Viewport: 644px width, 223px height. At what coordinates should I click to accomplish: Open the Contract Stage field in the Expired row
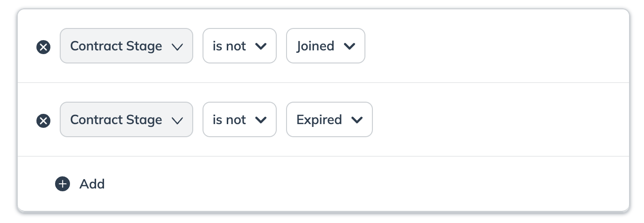coord(126,119)
